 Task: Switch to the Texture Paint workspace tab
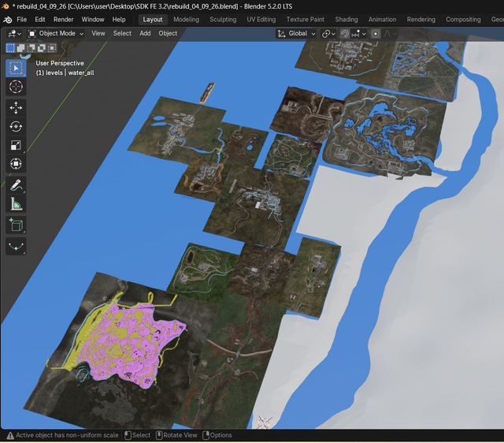[305, 20]
